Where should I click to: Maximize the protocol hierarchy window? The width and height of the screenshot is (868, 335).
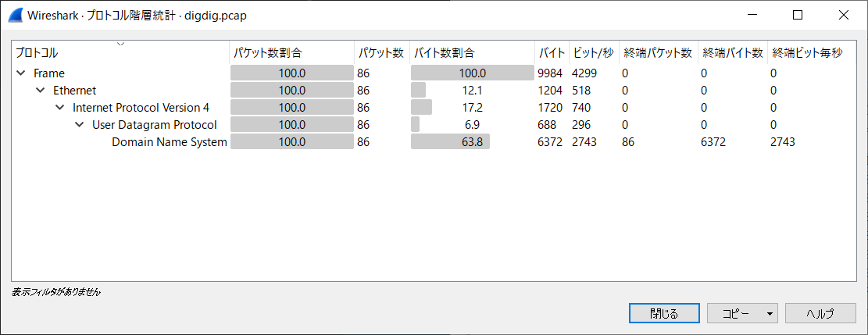(x=798, y=15)
